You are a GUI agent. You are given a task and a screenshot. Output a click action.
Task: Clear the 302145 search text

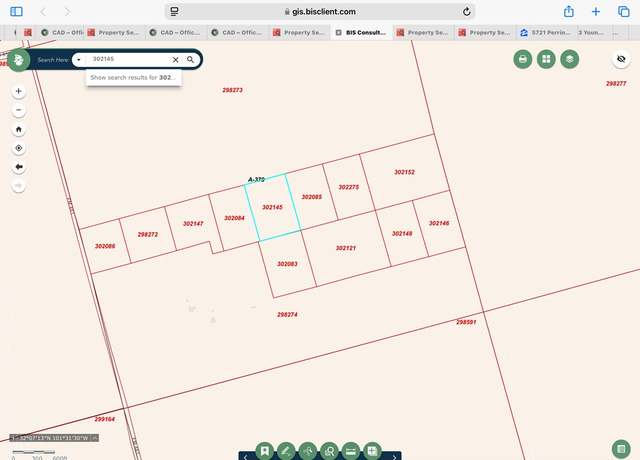point(176,60)
